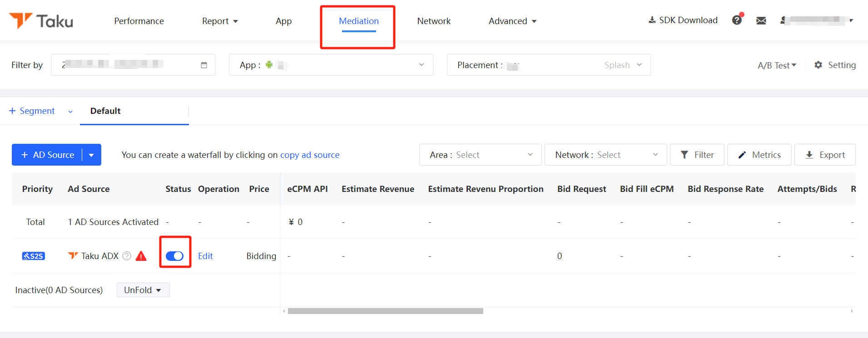Click the copy ad source link

(x=310, y=155)
